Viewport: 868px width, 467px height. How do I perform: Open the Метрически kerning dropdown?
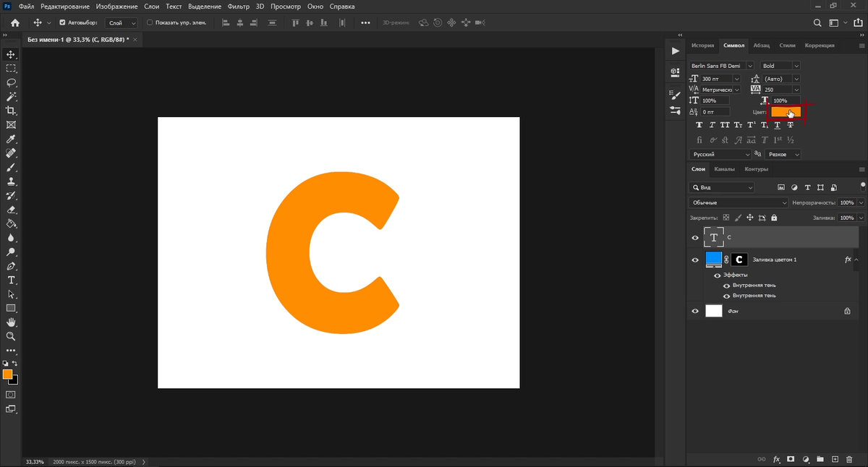(x=737, y=90)
